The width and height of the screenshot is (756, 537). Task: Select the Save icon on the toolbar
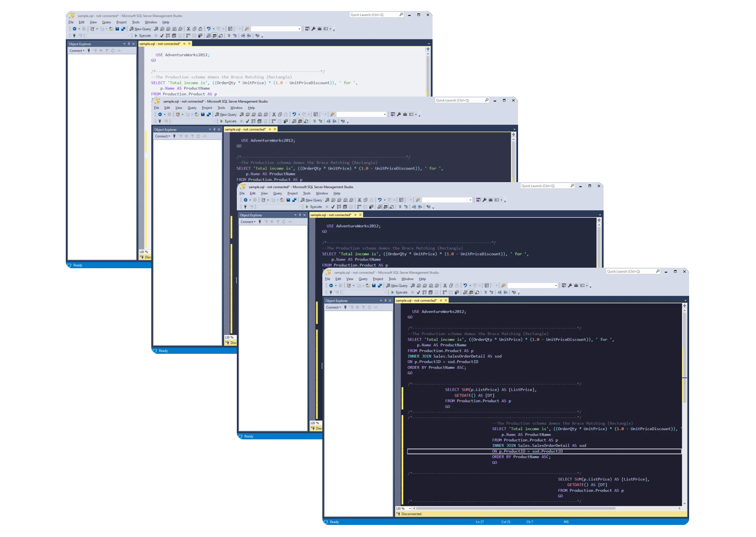(x=374, y=286)
